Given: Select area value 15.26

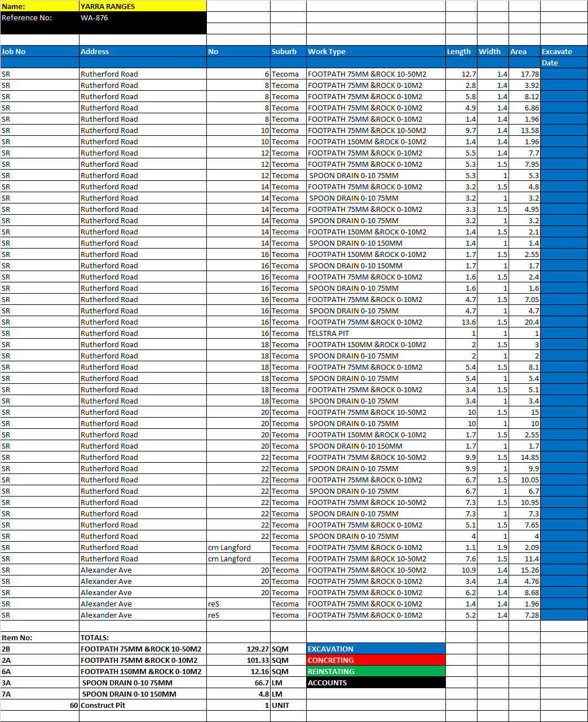Looking at the screenshot, I should point(524,570).
